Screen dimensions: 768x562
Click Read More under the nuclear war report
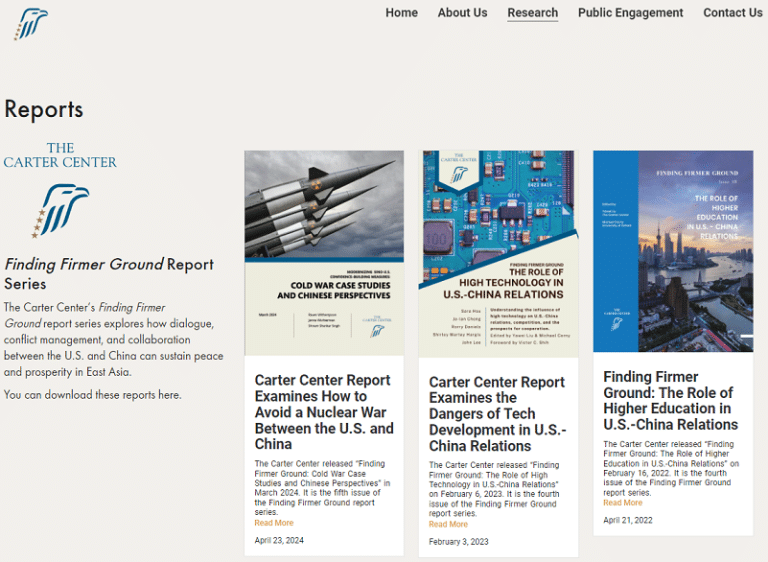click(x=274, y=523)
